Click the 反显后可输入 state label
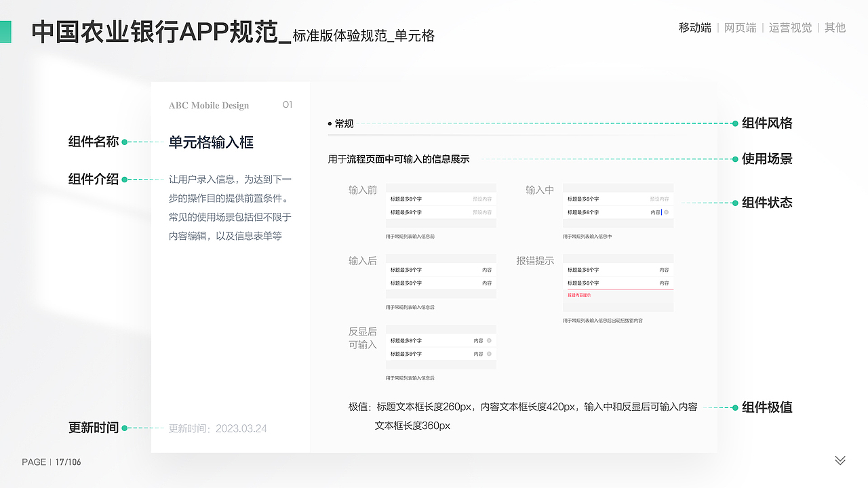This screenshot has width=868, height=488. pos(363,338)
